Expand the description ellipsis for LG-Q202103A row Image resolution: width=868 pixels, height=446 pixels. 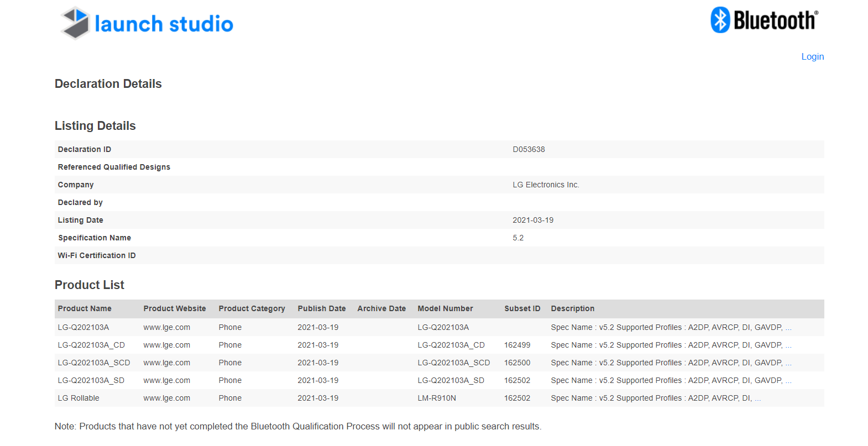pyautogui.click(x=788, y=328)
